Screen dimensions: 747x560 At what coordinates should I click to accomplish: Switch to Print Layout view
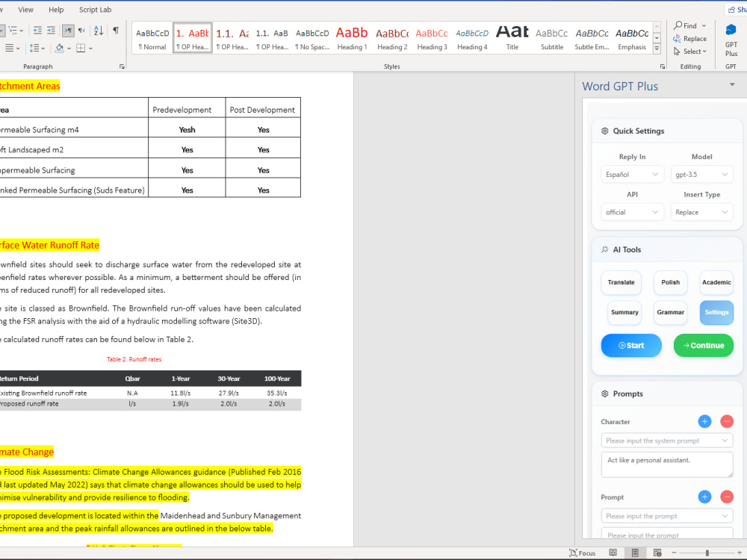(635, 553)
